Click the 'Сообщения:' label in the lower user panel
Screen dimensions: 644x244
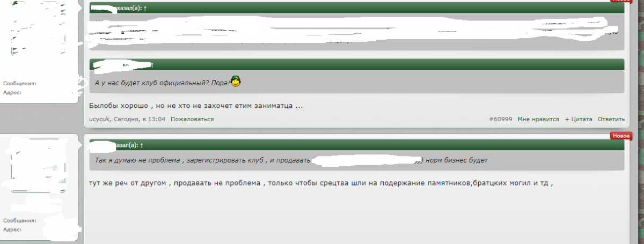pos(20,220)
